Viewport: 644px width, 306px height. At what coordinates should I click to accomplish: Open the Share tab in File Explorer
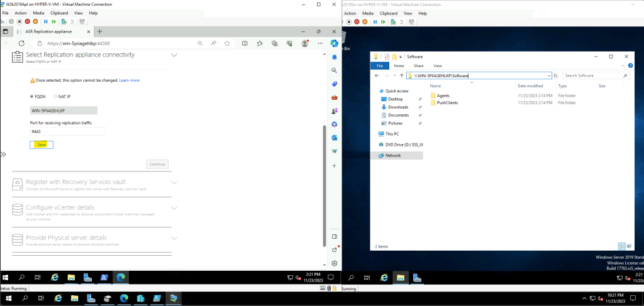(x=418, y=65)
